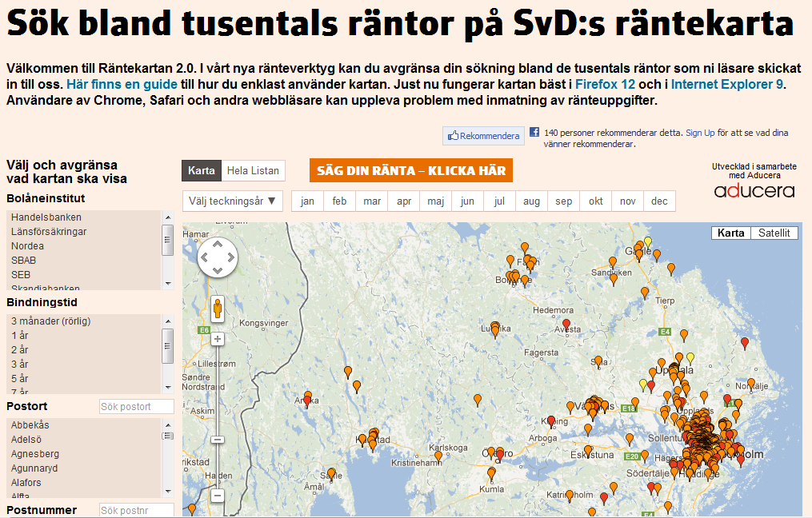Open the Välj teckningsår dropdown
Screen dimensions: 812x518
[x=233, y=201]
